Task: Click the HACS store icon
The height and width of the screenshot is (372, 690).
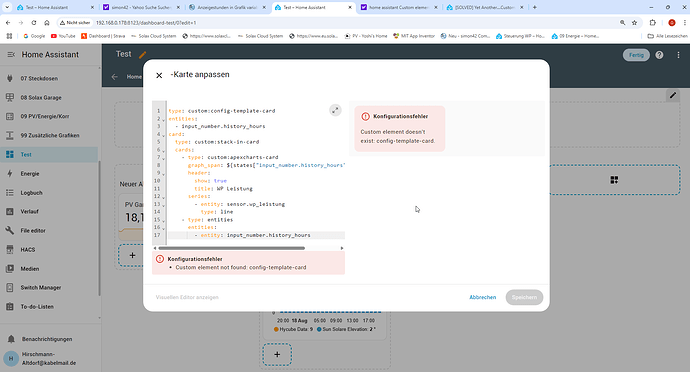Action: pos(10,250)
